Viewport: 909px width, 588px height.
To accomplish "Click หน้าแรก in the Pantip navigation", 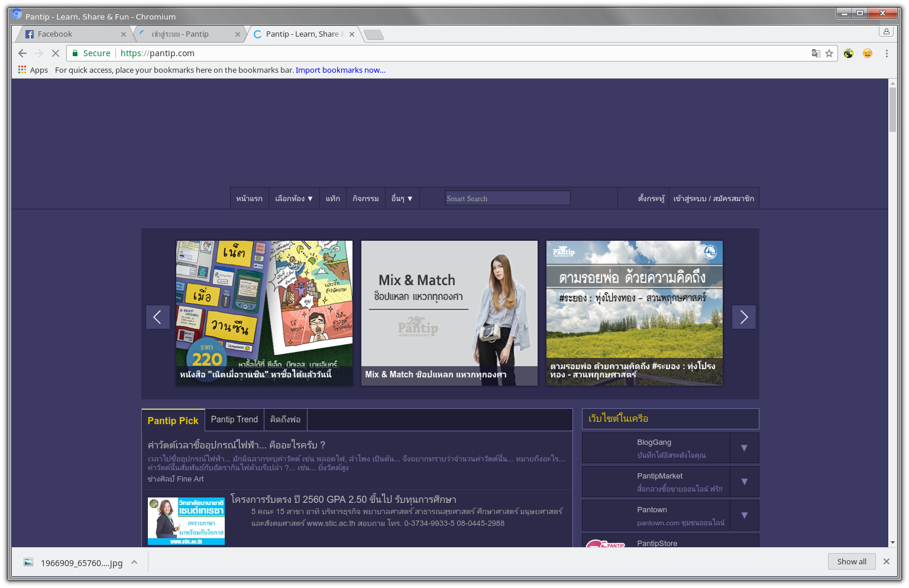I will coord(250,199).
